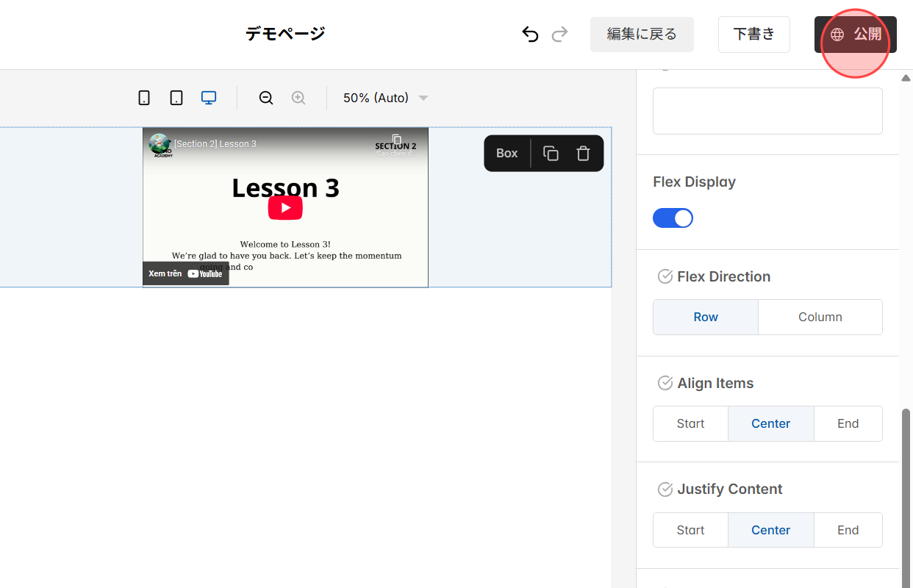Click the redo arrow icon
913x588 pixels.
click(559, 34)
